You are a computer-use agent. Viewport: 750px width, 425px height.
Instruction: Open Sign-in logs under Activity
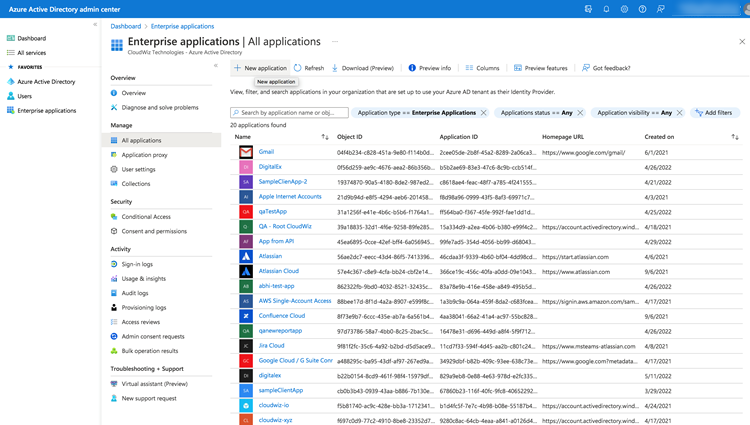click(137, 264)
